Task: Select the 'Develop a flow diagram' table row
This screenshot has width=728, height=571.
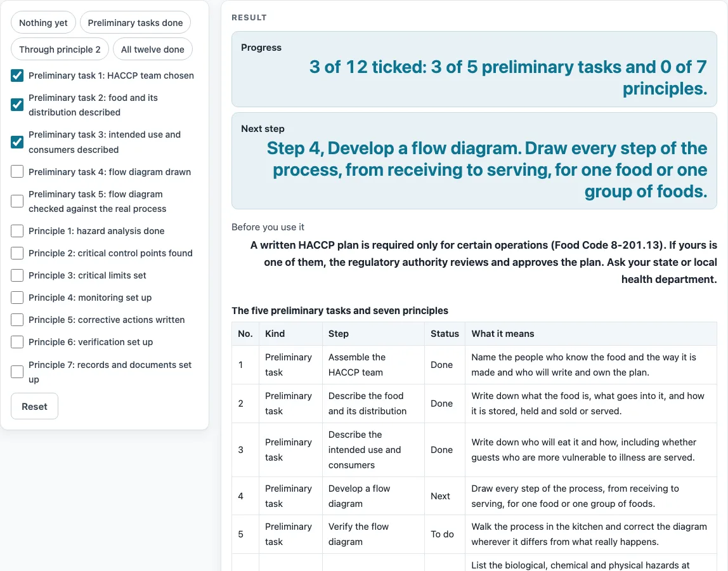Action: pyautogui.click(x=474, y=496)
